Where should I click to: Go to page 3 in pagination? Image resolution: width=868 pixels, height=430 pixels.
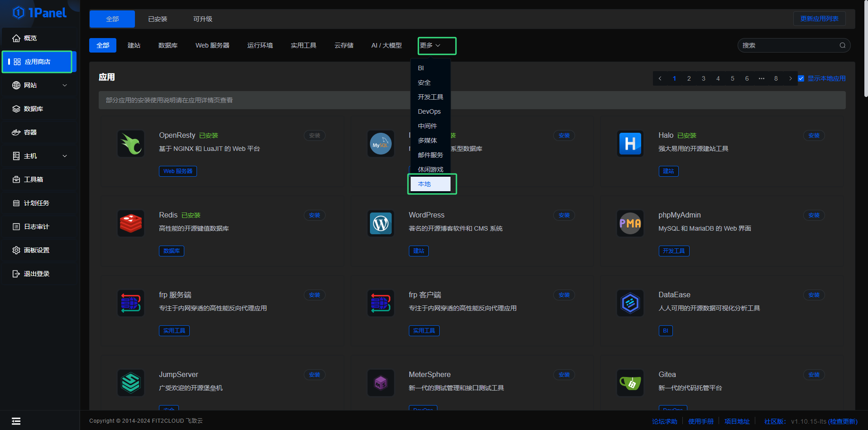[x=704, y=78]
